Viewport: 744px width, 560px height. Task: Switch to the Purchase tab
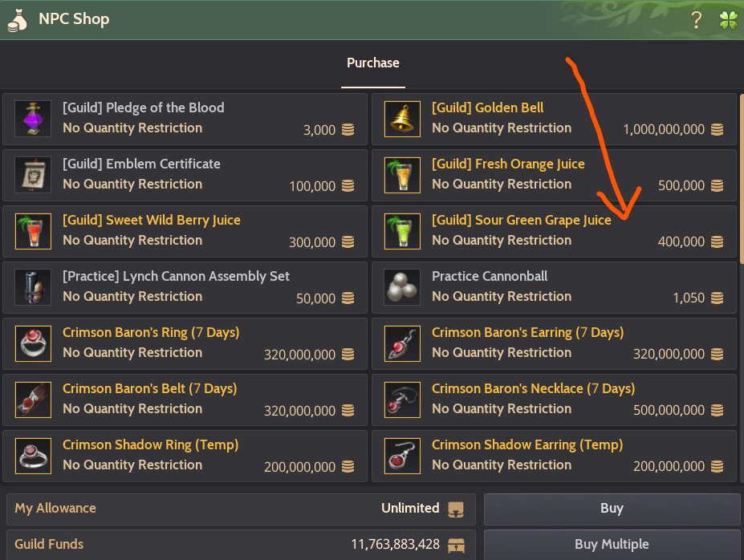pos(372,63)
